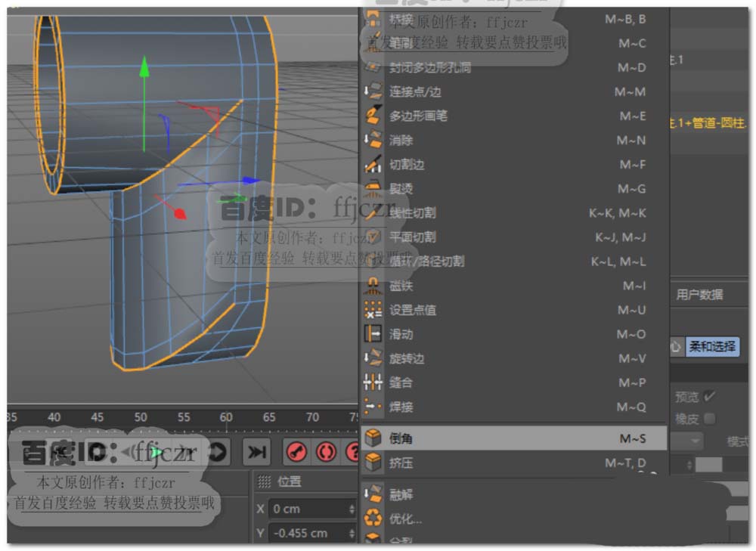This screenshot has width=756, height=551.
Task: Click the 设置点值 icon
Action: [373, 310]
